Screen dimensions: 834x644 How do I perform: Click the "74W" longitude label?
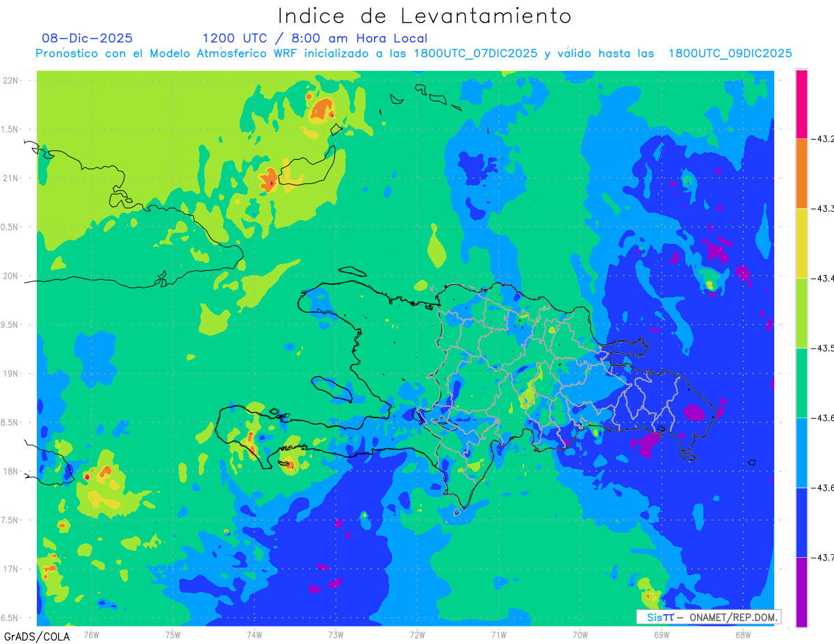[x=254, y=634]
